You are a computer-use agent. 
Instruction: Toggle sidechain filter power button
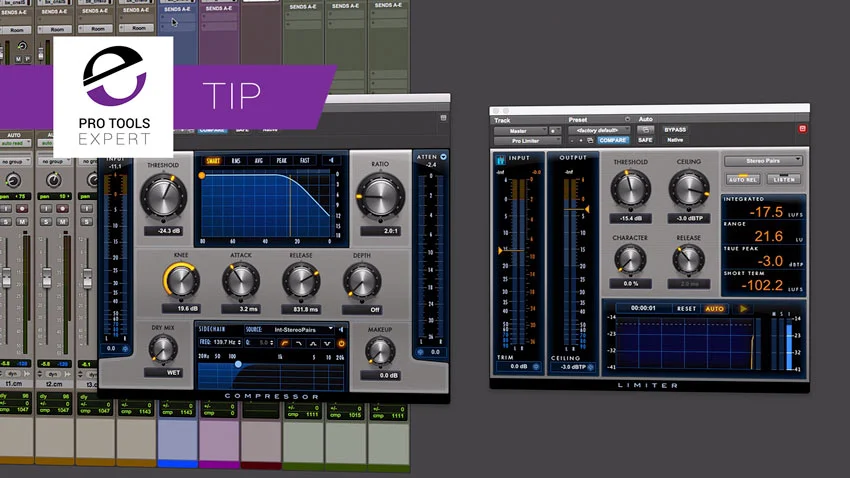tap(341, 344)
